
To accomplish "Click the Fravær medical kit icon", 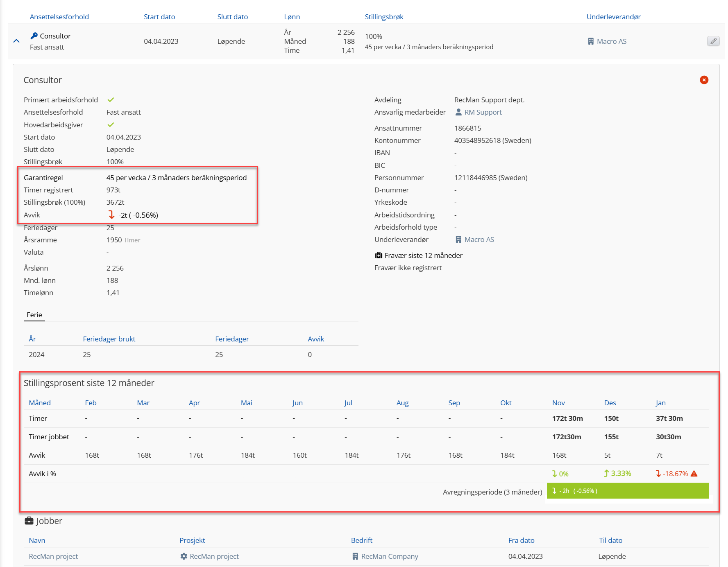I will pyautogui.click(x=379, y=255).
